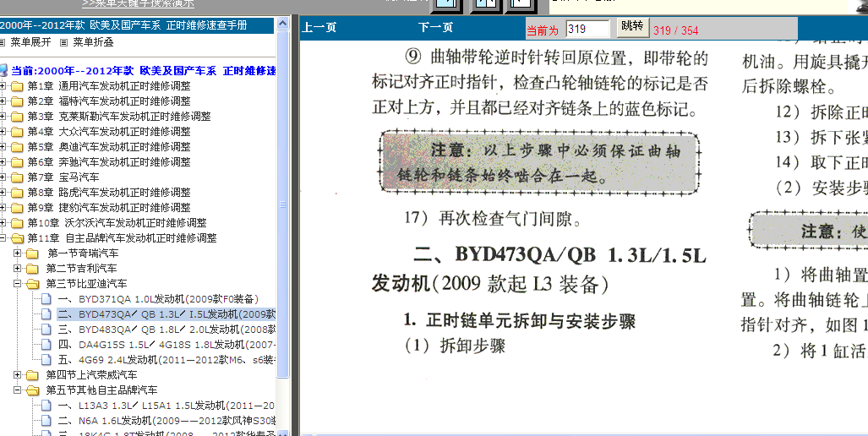Click the folder icon of 第四节上汽荣威汽车

[x=33, y=375]
